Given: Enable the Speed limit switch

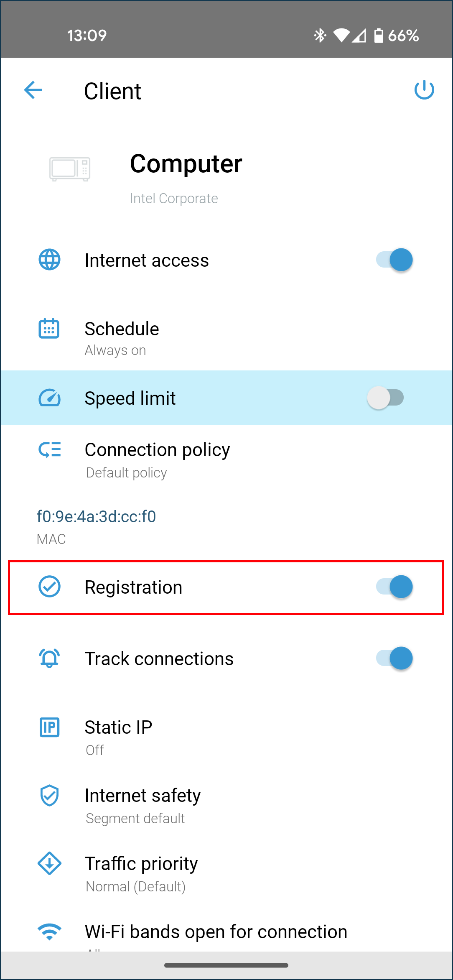Looking at the screenshot, I should (385, 398).
